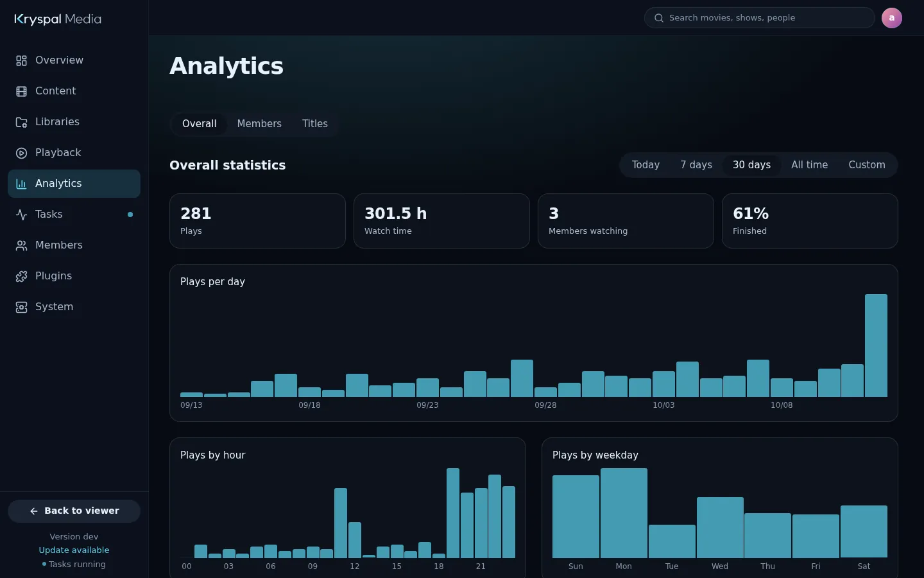
Task: Select the 7 days time range
Action: (x=696, y=165)
